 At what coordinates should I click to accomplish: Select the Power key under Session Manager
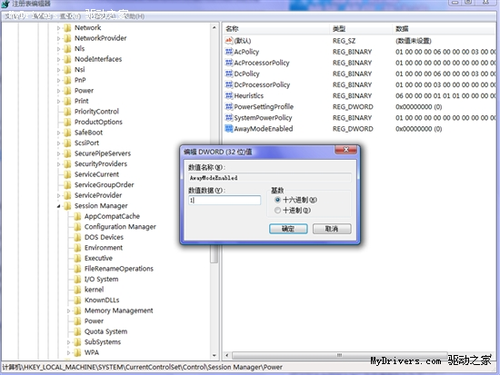(94, 321)
